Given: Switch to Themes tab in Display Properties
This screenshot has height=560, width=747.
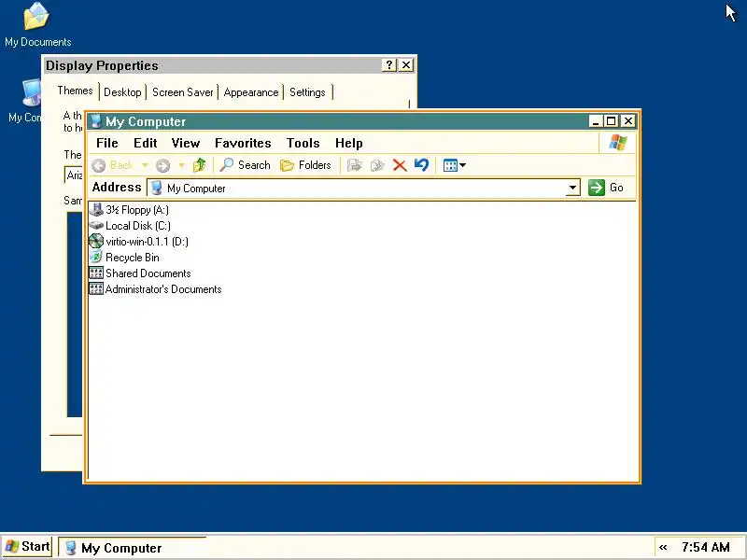Looking at the screenshot, I should 75,91.
